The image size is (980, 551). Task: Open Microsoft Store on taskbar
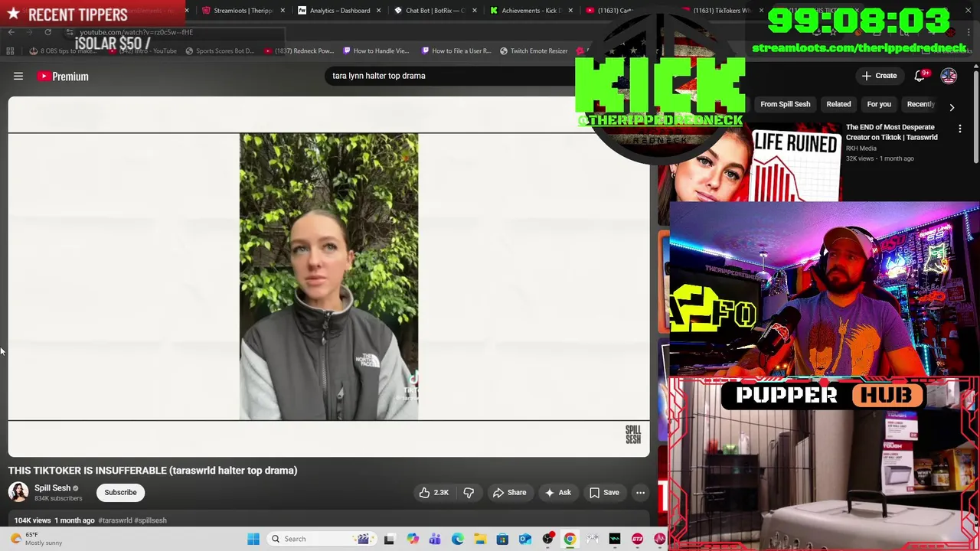[x=502, y=539]
